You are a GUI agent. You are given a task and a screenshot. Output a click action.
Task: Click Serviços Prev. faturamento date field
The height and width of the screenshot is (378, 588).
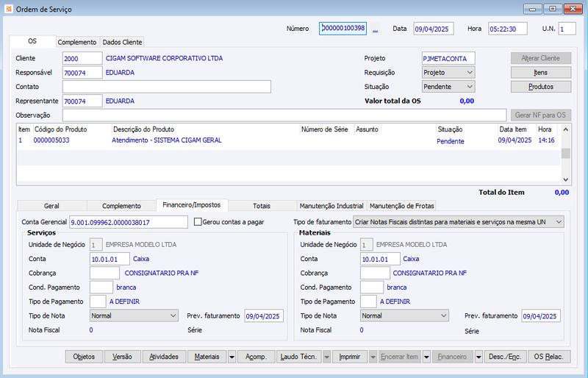[x=264, y=315]
